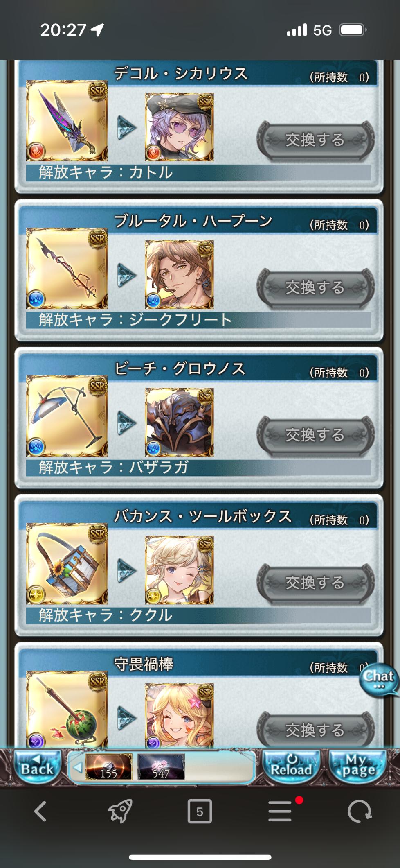Screen dimensions: 400x868
Task: Exchange for デコル・シカリウス with 交換する
Action: [315, 140]
